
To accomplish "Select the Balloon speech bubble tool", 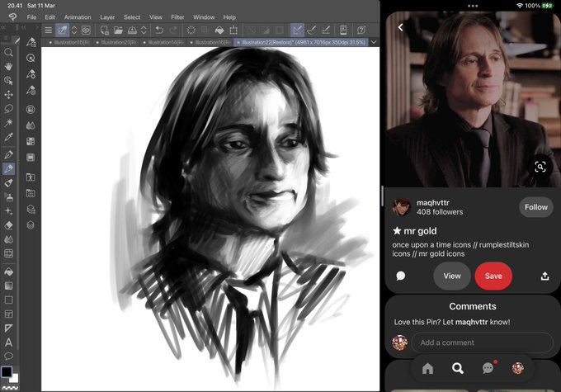I will (8, 357).
